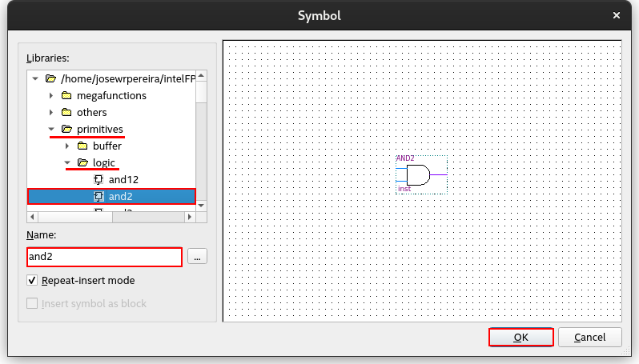
Task: Click the others folder icon
Action: tap(66, 112)
